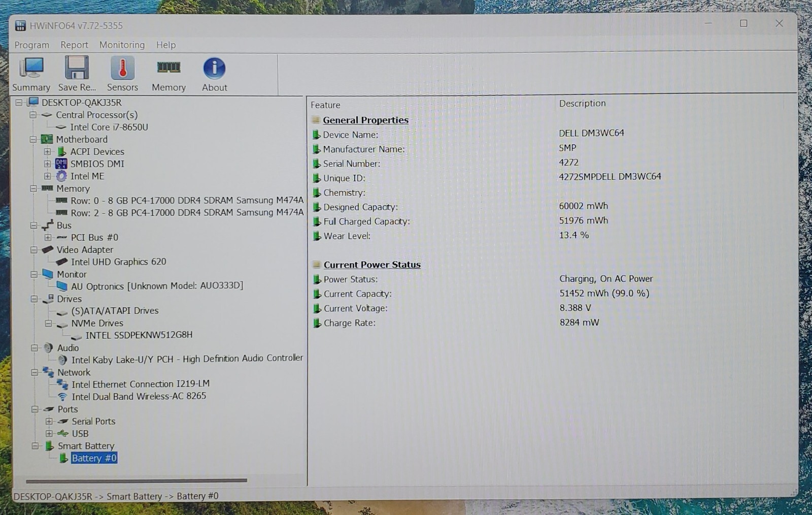Collapse the Motherboard tree node
Image resolution: width=812 pixels, height=515 pixels.
point(33,139)
